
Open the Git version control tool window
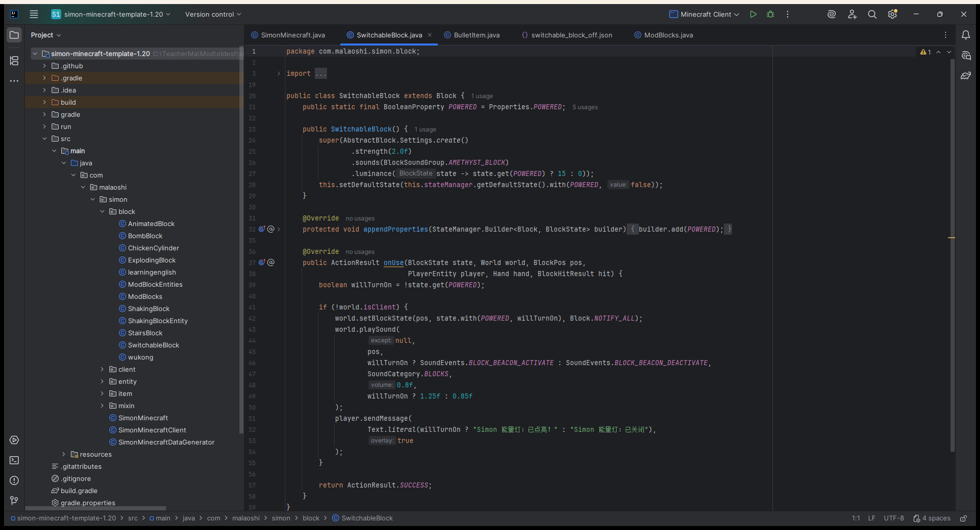pos(14,501)
